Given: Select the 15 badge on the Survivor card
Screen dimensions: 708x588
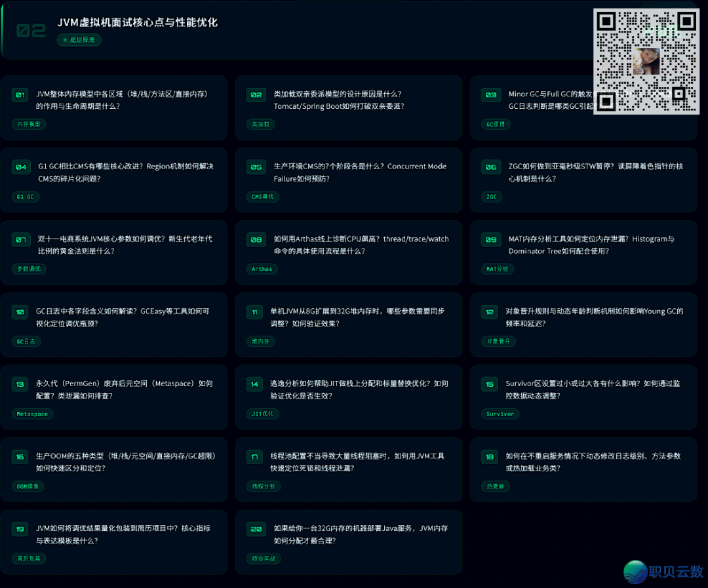Looking at the screenshot, I should click(490, 385).
